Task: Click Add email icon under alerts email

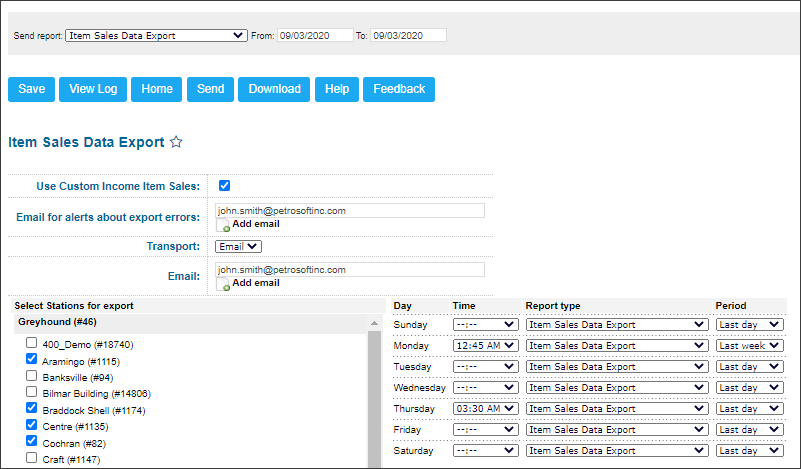Action: [223, 225]
